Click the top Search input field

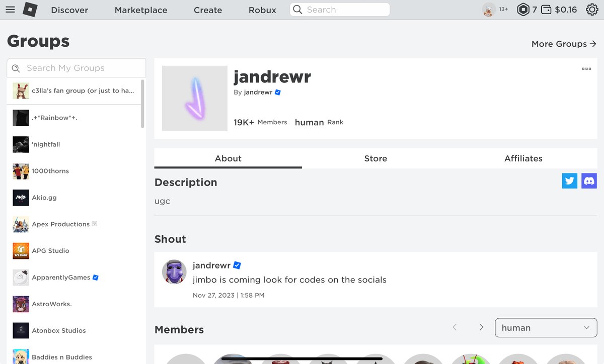tap(340, 10)
